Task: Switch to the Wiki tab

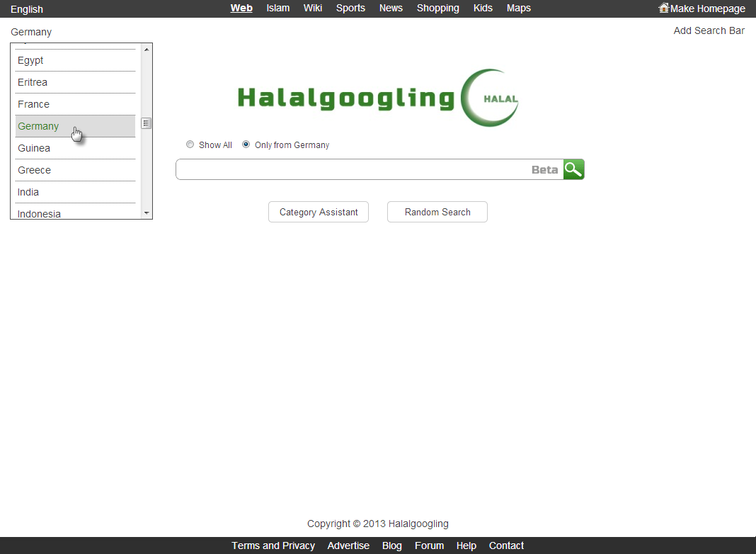Action: pyautogui.click(x=313, y=9)
